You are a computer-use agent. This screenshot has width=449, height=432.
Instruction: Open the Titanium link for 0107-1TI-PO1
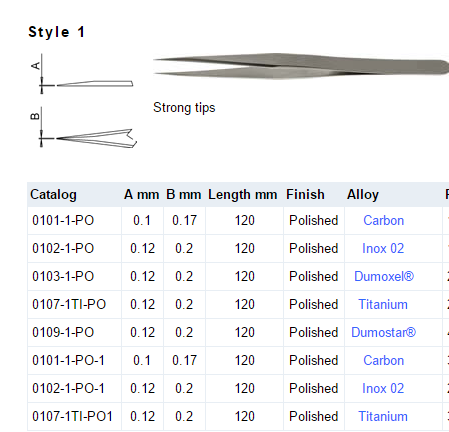tap(383, 417)
